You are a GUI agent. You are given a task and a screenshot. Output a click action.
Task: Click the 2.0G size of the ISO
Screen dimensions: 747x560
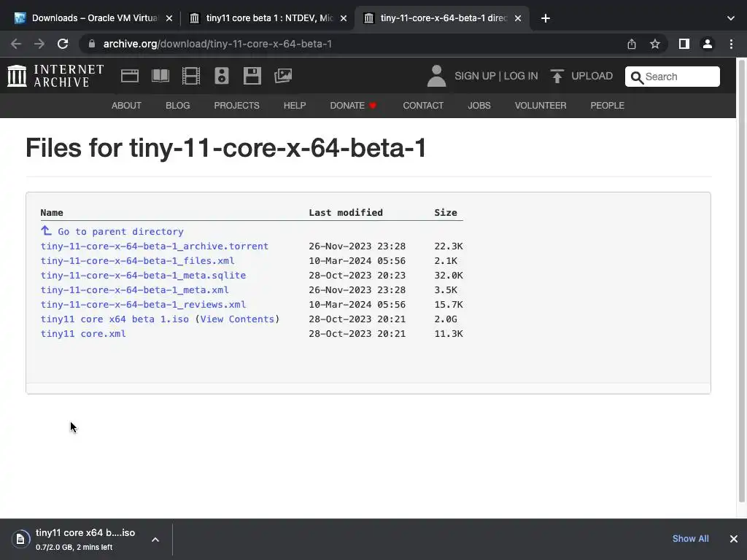pyautogui.click(x=446, y=319)
